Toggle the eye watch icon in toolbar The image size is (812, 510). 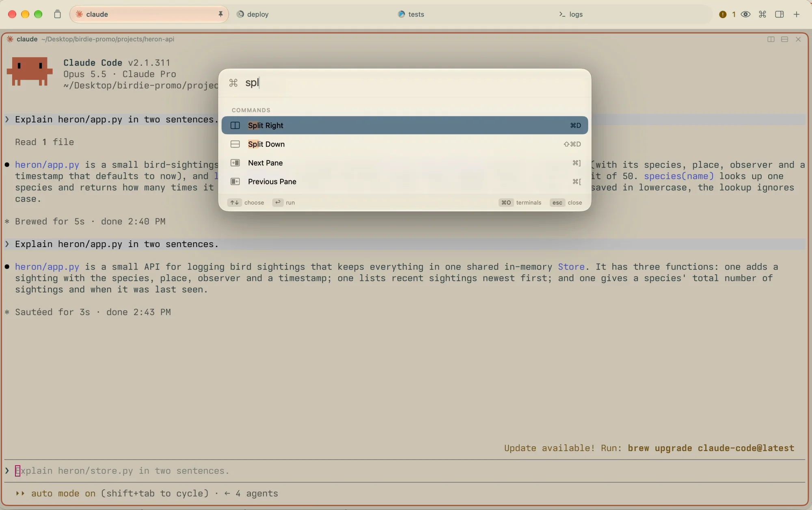pos(745,14)
